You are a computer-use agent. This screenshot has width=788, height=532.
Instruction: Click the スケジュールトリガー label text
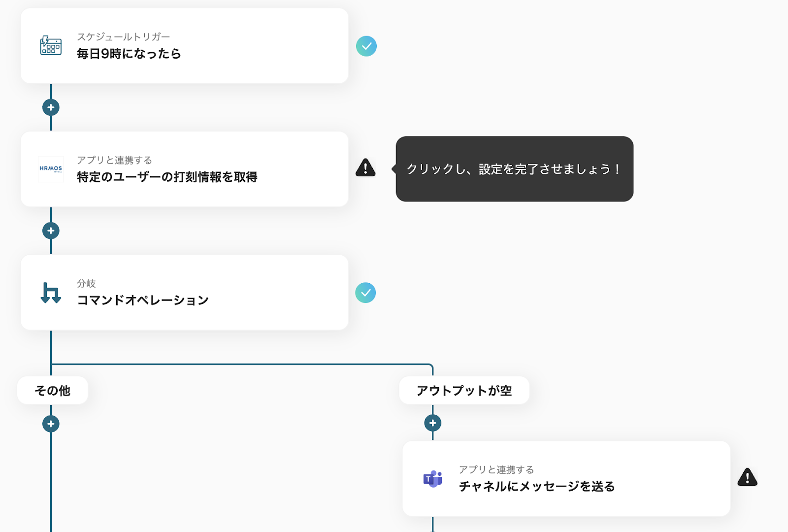click(x=123, y=37)
